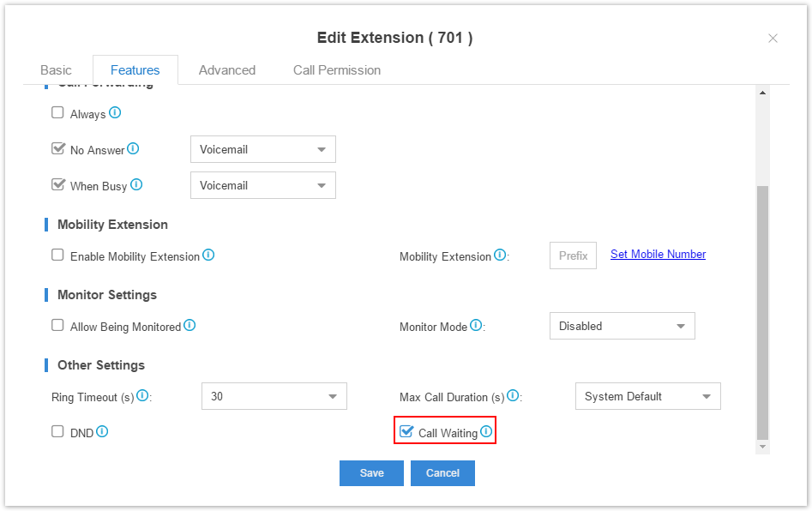Open When Busy destination Voicemail dropdown
812x511 pixels.
263,185
